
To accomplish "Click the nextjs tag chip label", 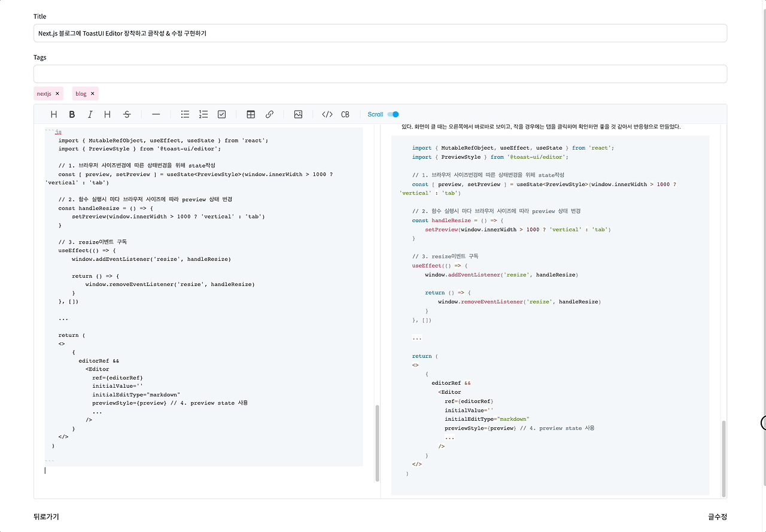I will coord(44,93).
